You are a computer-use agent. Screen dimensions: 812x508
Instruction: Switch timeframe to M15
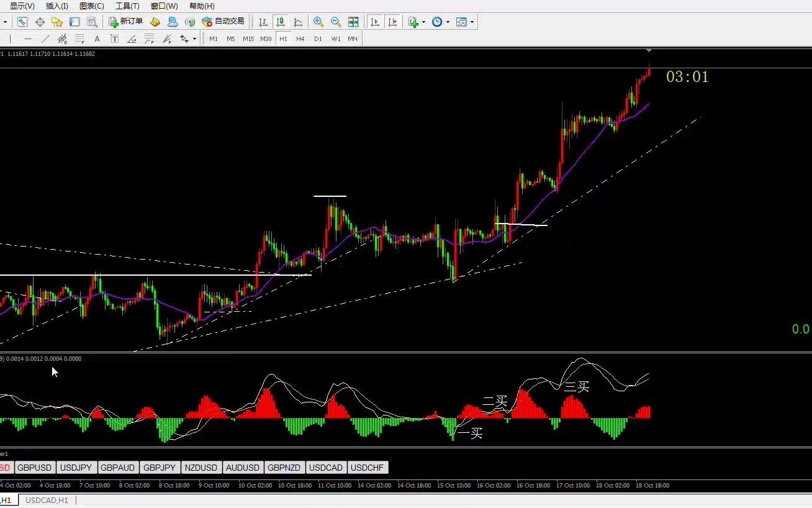pyautogui.click(x=248, y=39)
